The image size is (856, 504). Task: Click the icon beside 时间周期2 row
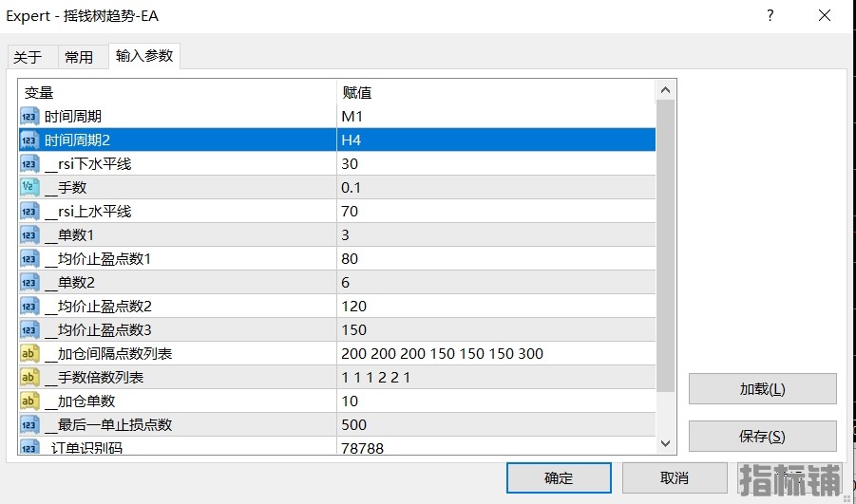coord(29,140)
